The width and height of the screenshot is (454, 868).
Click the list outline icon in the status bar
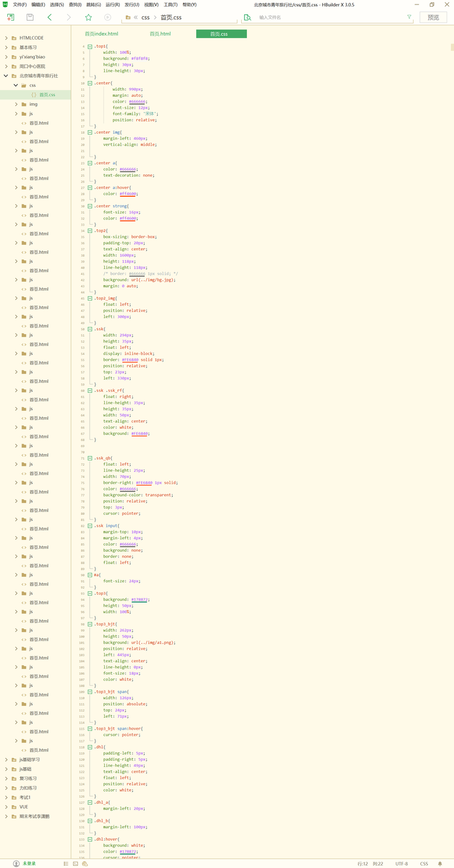[x=66, y=863]
